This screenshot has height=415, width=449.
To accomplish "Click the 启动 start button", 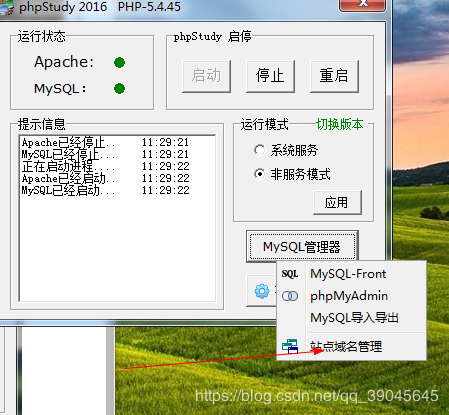I will [x=206, y=76].
